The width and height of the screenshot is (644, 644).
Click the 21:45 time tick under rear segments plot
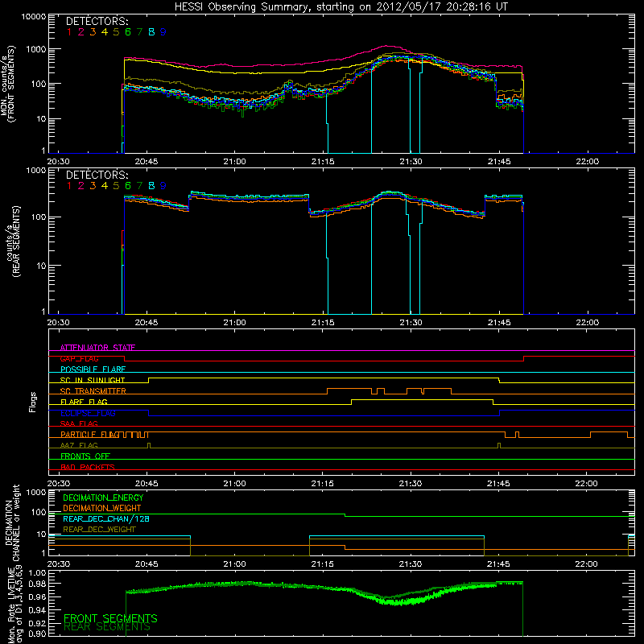point(499,323)
